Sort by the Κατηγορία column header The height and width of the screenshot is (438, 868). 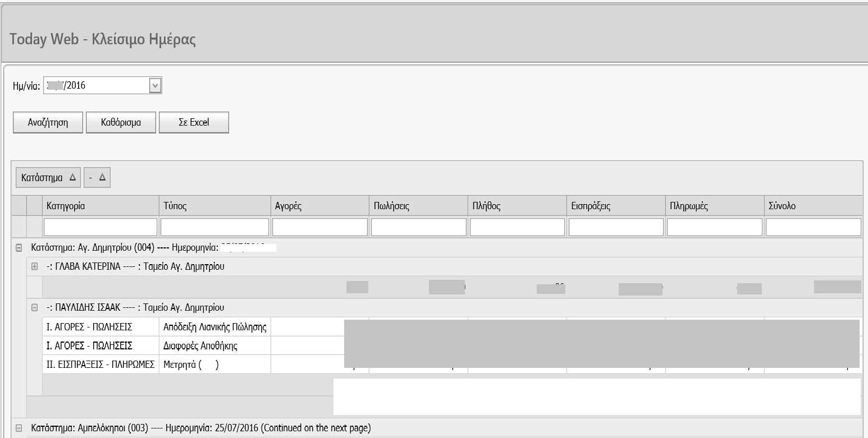coord(100,206)
